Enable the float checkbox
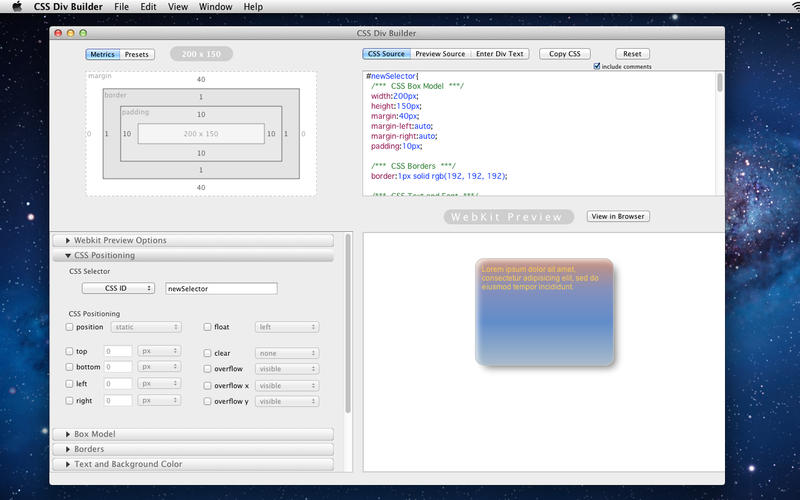The width and height of the screenshot is (800, 500). (207, 327)
